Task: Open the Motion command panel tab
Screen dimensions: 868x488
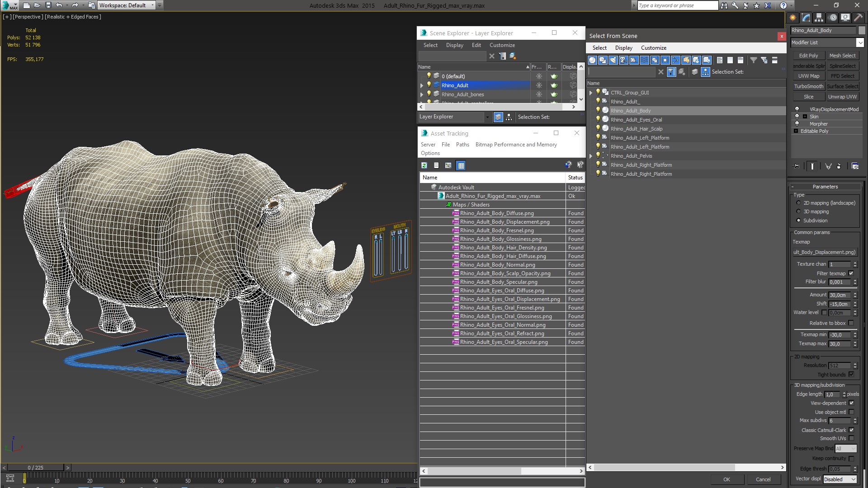Action: click(x=832, y=18)
